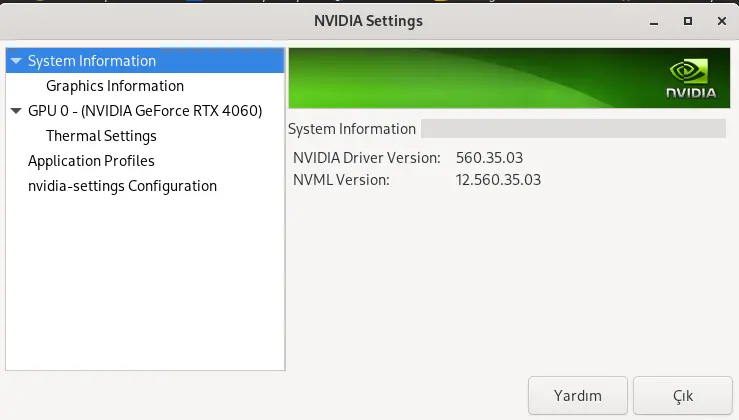The width and height of the screenshot is (739, 420).
Task: Maximize the NVIDIA Settings window
Action: tap(688, 21)
